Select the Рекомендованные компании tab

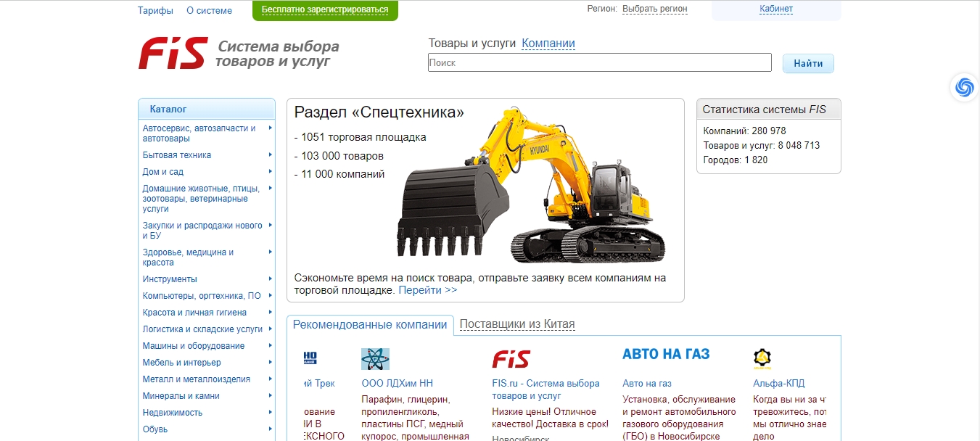370,325
